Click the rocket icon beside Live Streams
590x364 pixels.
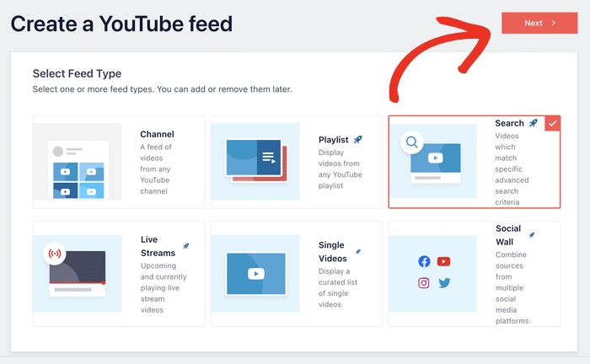pyautogui.click(x=185, y=247)
